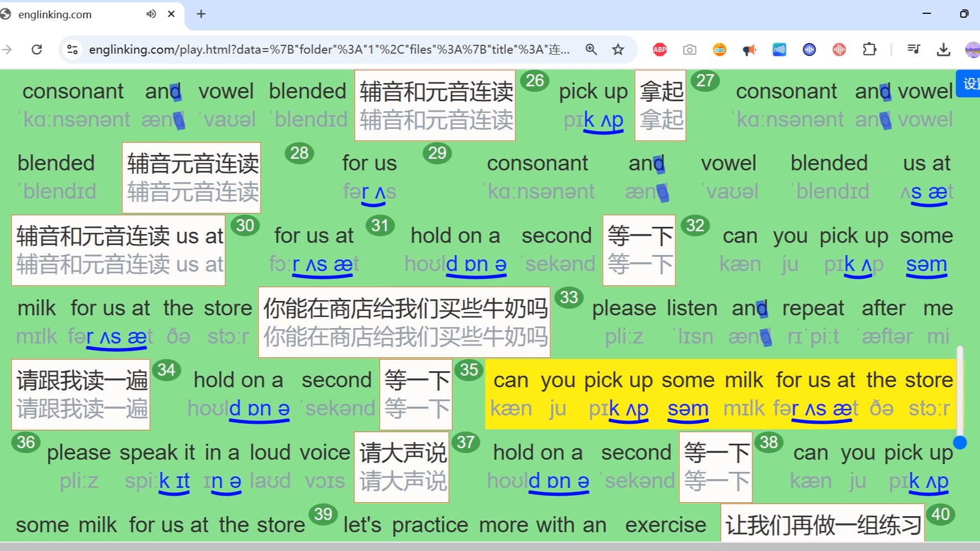Open the media controls icon

pos(914,49)
